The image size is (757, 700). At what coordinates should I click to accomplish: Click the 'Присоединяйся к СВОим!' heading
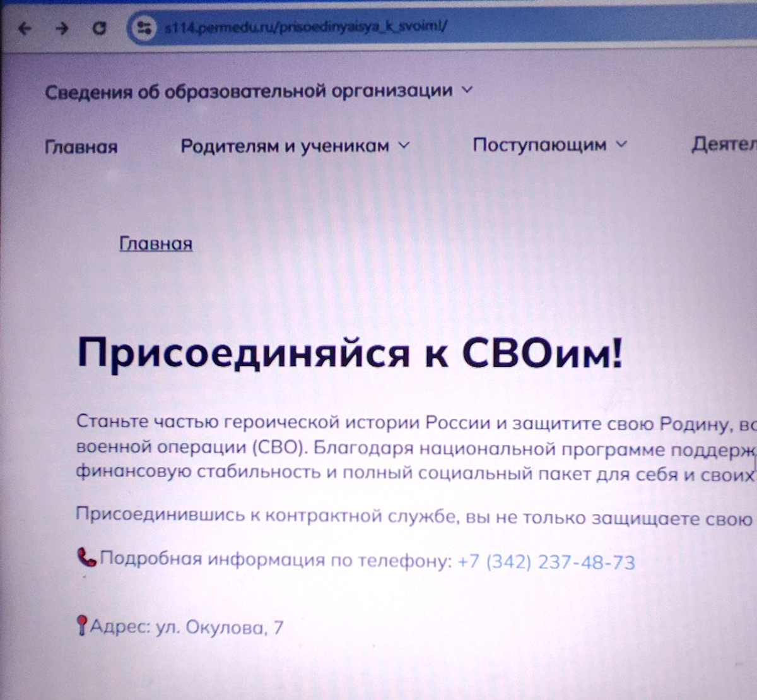tap(349, 353)
